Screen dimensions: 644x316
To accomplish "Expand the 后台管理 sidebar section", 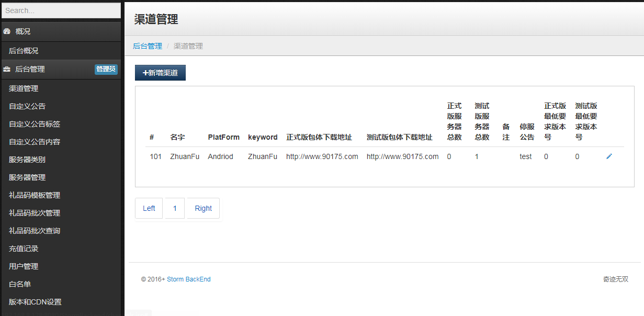I will [30, 69].
